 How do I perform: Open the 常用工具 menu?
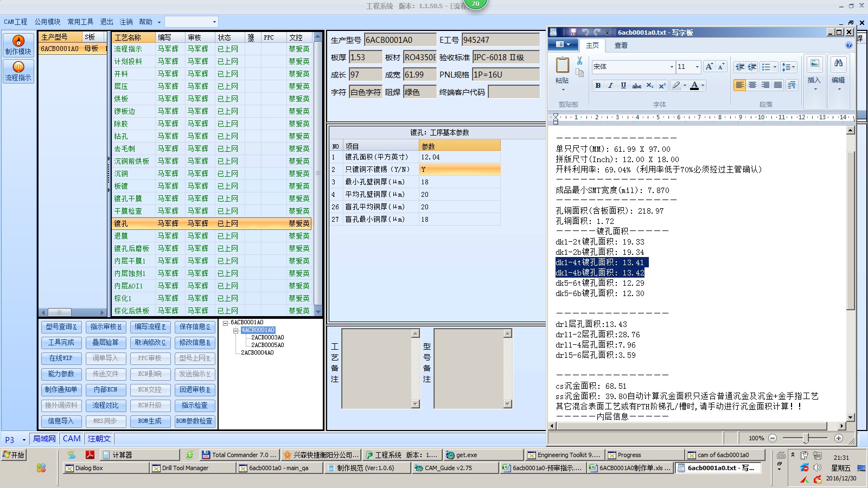point(80,22)
